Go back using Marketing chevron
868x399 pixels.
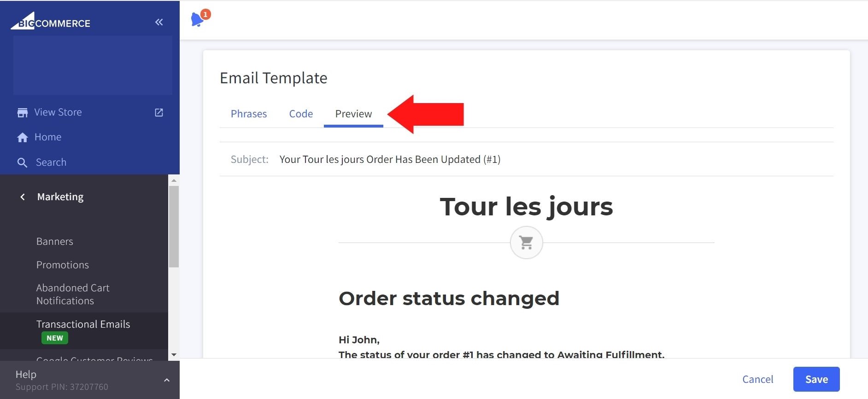point(23,197)
